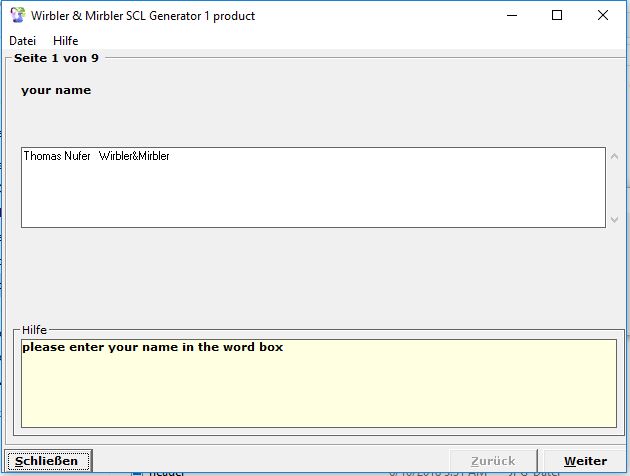The width and height of the screenshot is (630, 476).
Task: Open the Hilfe menu in menu bar
Action: click(x=65, y=41)
